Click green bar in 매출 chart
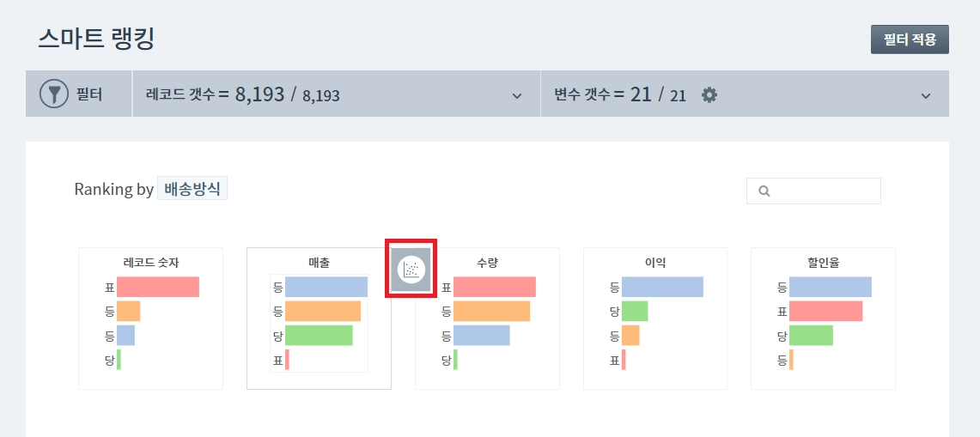Viewport: 980px width, 437px height. [319, 335]
